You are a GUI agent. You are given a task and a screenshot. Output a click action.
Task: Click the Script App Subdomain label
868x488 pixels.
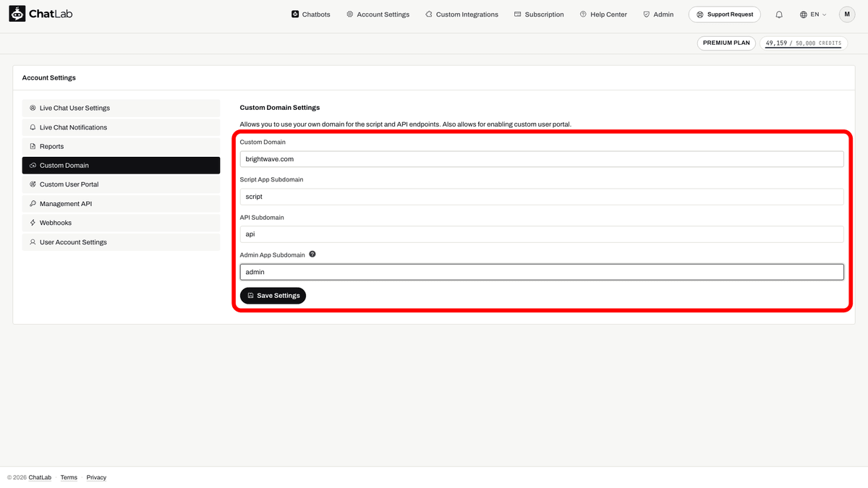(271, 179)
